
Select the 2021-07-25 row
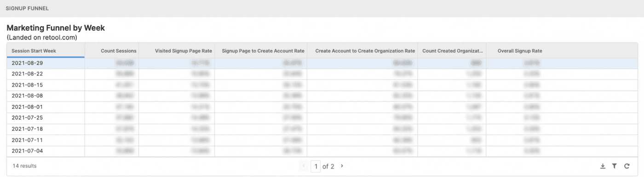322,118
